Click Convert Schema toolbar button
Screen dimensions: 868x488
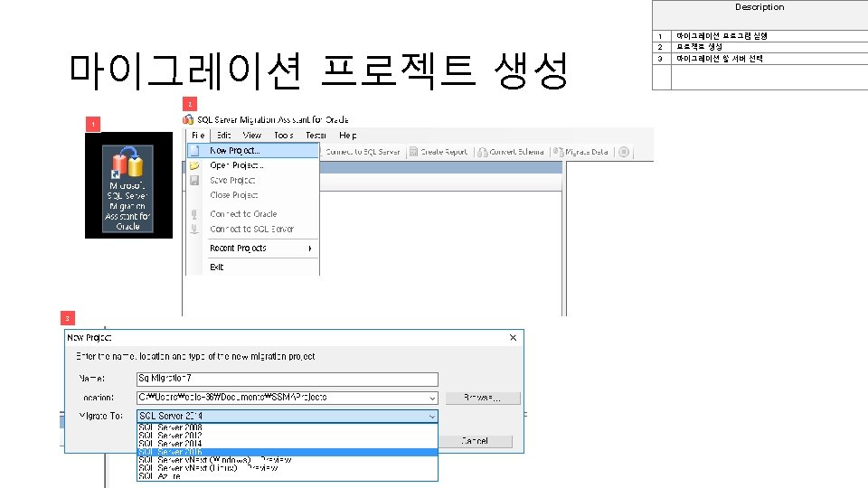(x=511, y=152)
